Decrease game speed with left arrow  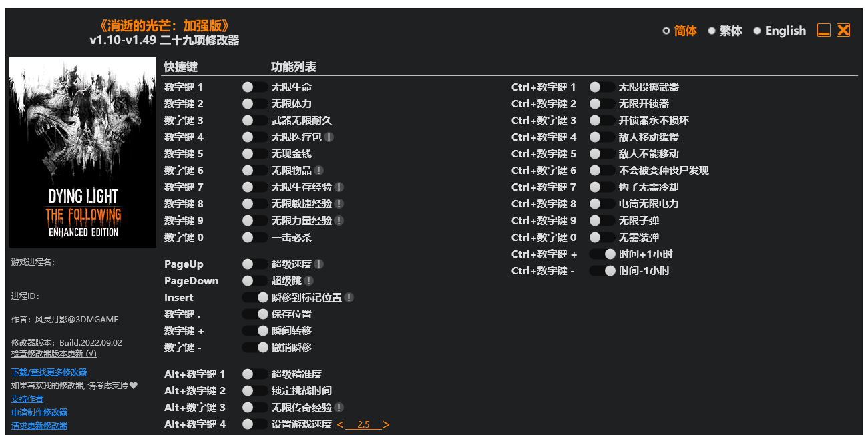pos(341,425)
